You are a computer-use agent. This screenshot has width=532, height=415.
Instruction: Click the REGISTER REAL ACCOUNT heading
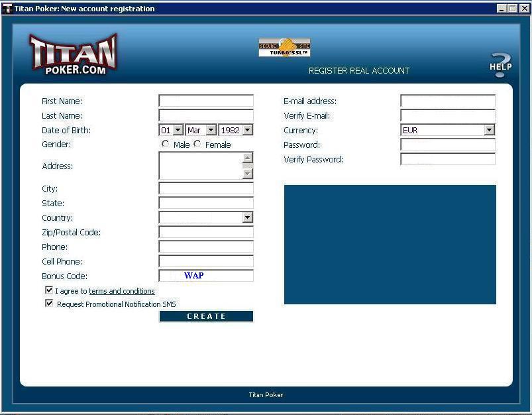tap(358, 71)
